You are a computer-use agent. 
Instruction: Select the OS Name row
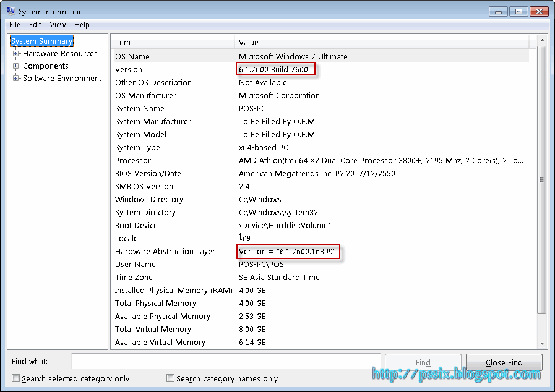point(321,57)
